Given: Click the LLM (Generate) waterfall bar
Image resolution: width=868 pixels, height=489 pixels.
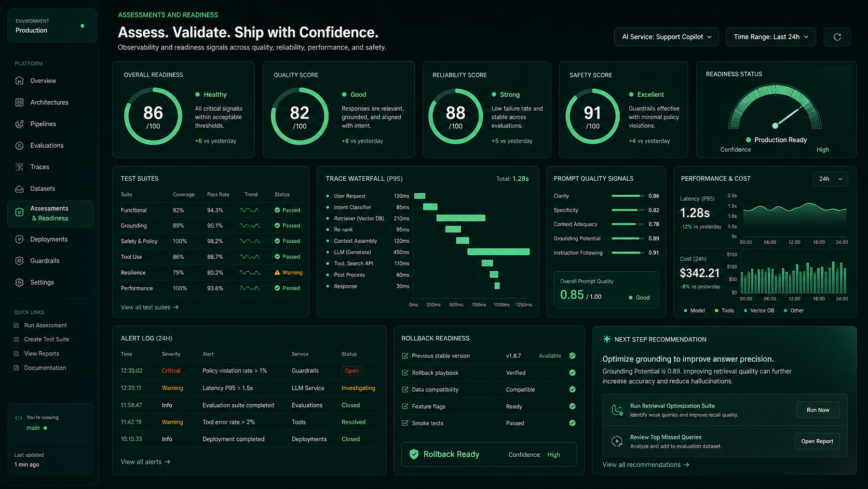Looking at the screenshot, I should coord(498,252).
